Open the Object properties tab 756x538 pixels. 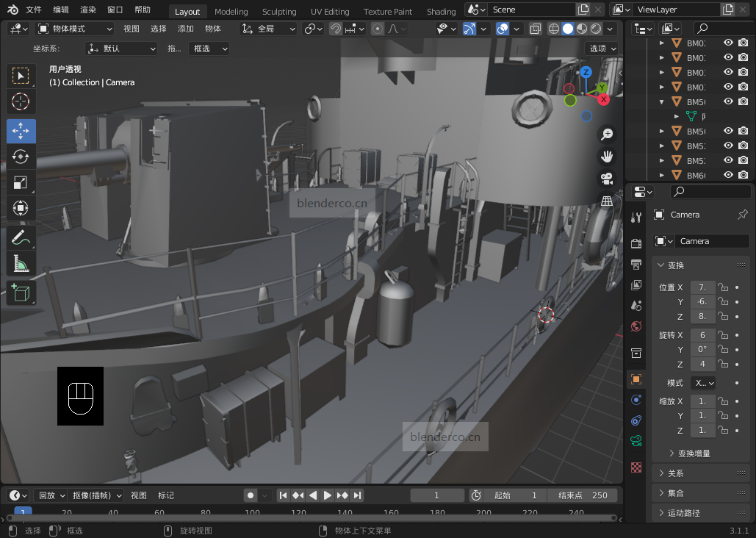[636, 379]
